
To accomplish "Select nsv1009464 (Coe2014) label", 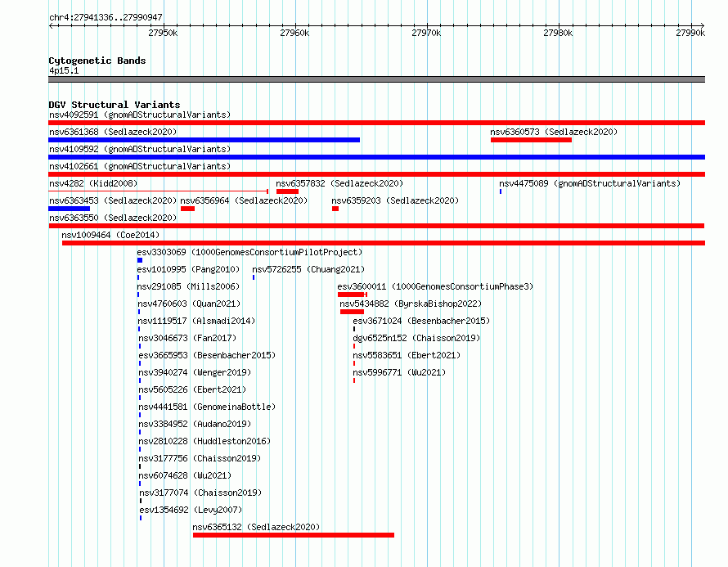I will click(x=110, y=235).
